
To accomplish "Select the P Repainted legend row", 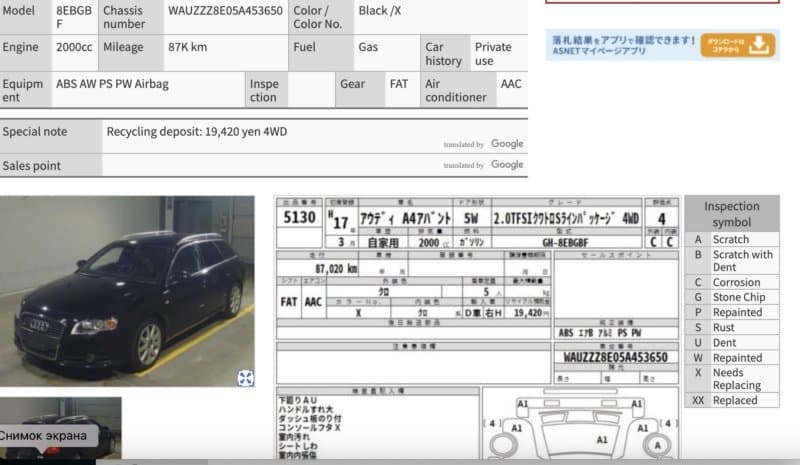I will [x=732, y=312].
